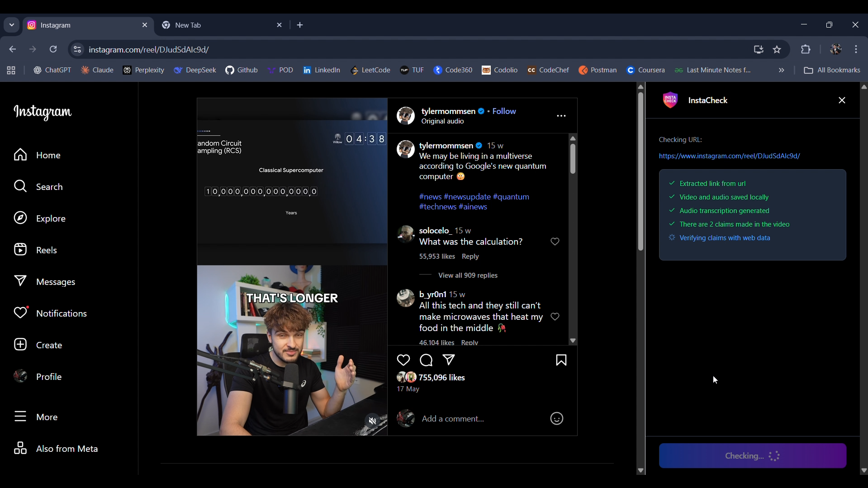This screenshot has width=868, height=488.
Task: Open the LeetCode bookmark
Action: coord(370,70)
